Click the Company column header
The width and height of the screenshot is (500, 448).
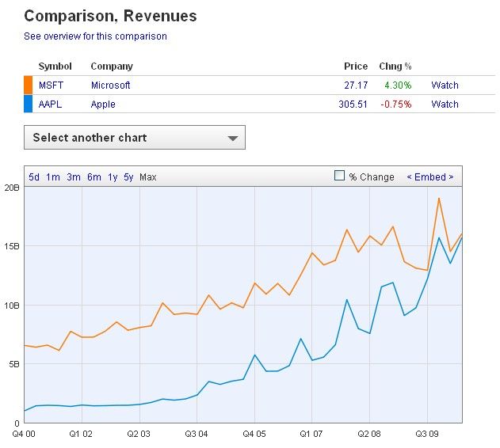point(112,66)
